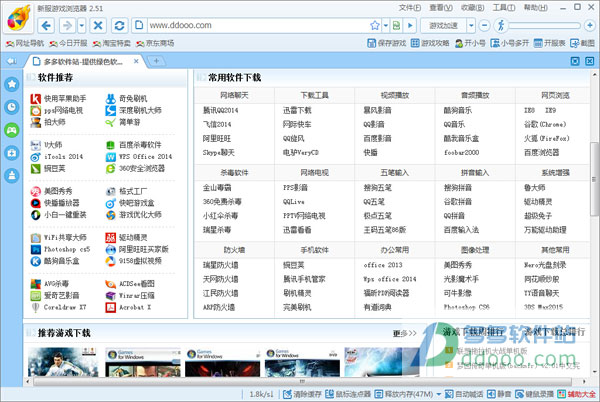600x402 pixels.
Task: Click the browser back arrow button
Action: tap(46, 26)
